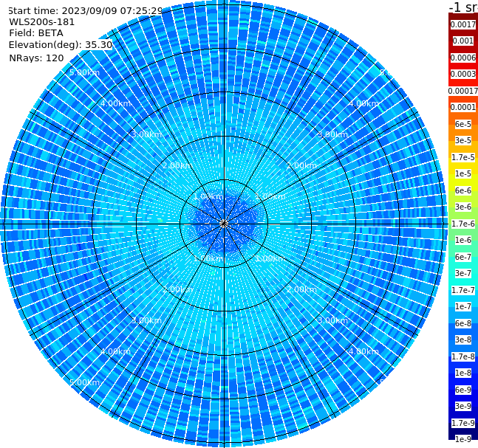This screenshot has height=448, width=478.
Task: Click the Field: BETA label
Action: (36, 33)
